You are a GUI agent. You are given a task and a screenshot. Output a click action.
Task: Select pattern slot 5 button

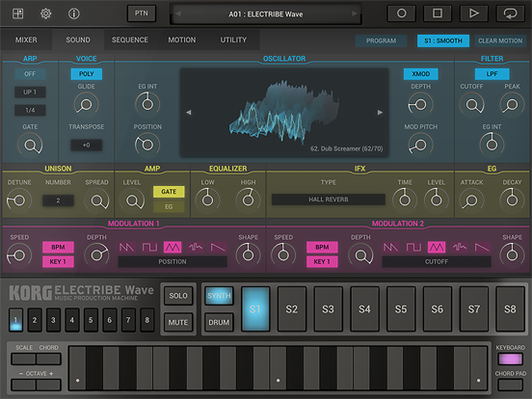tap(91, 320)
